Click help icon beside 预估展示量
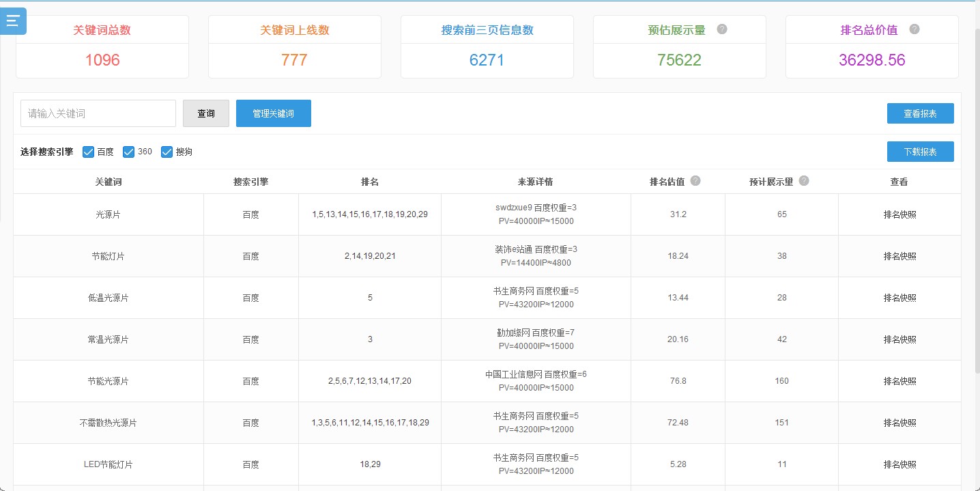The height and width of the screenshot is (491, 980). (x=722, y=29)
